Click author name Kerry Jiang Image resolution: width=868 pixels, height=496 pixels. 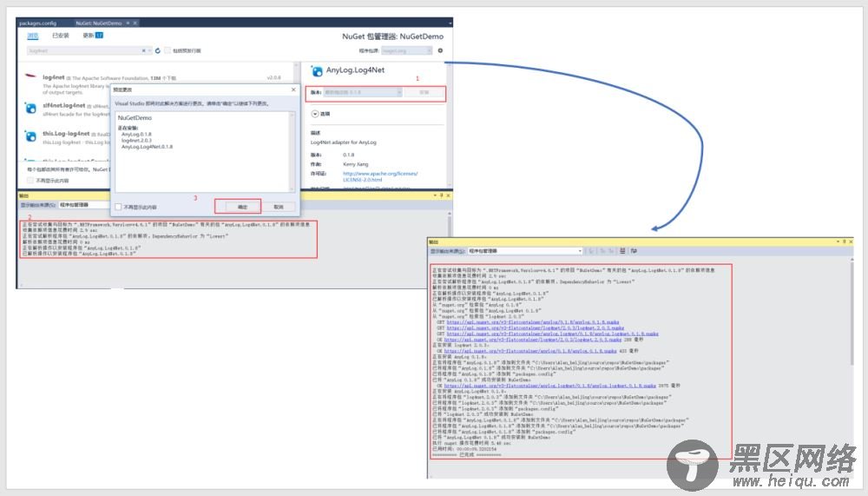tap(355, 164)
